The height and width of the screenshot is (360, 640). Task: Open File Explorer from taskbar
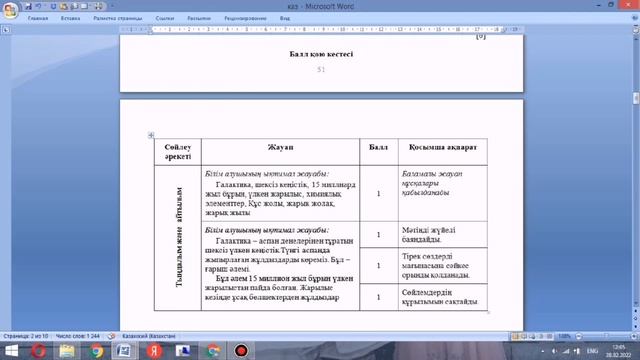pos(67,351)
